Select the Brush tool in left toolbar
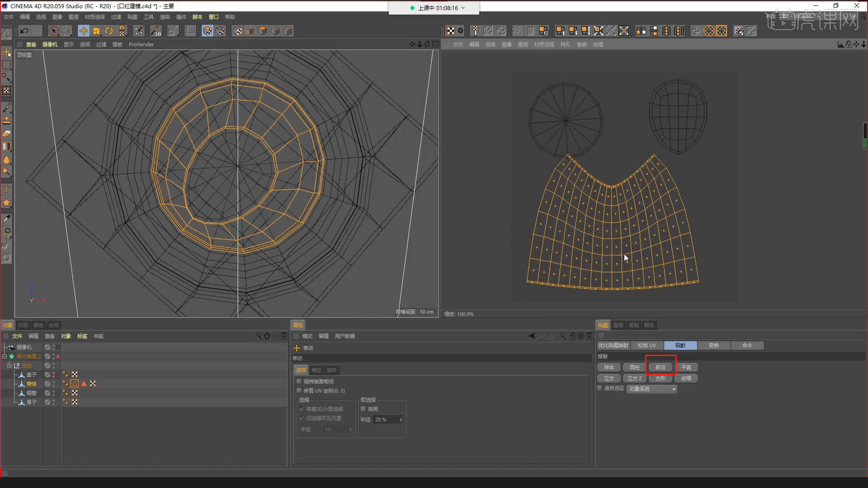Viewport: 868px width, 488px height. [x=6, y=108]
